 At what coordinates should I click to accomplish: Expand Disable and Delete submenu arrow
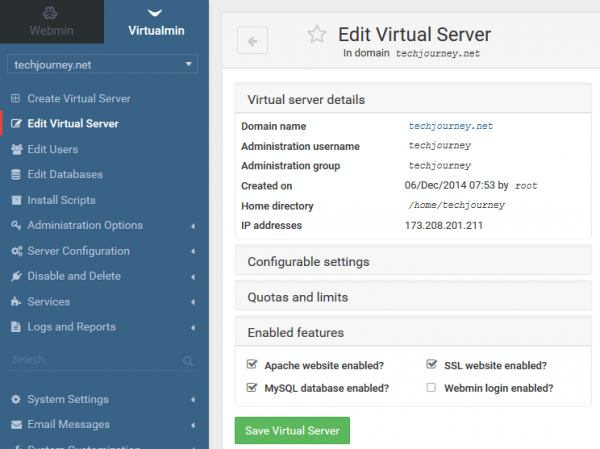[x=193, y=277]
